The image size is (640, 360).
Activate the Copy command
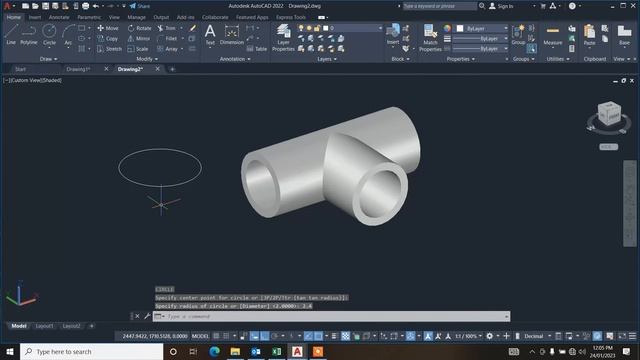point(108,38)
